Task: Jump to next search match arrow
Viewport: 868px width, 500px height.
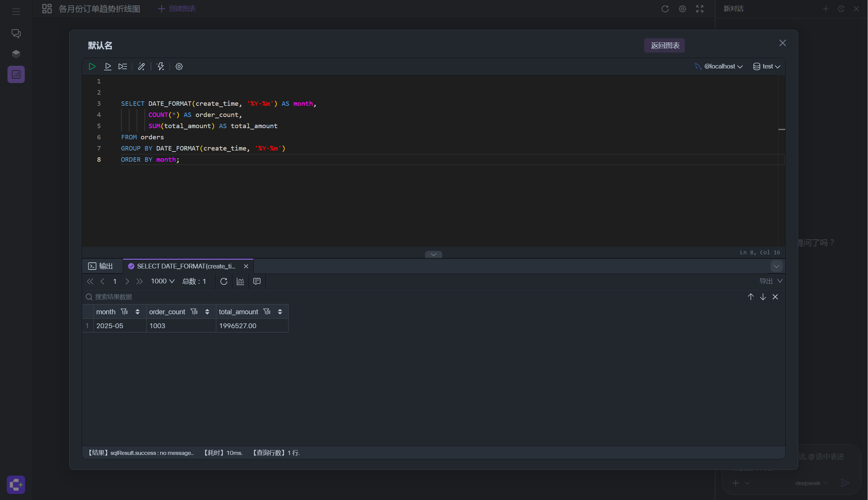Action: click(x=763, y=297)
